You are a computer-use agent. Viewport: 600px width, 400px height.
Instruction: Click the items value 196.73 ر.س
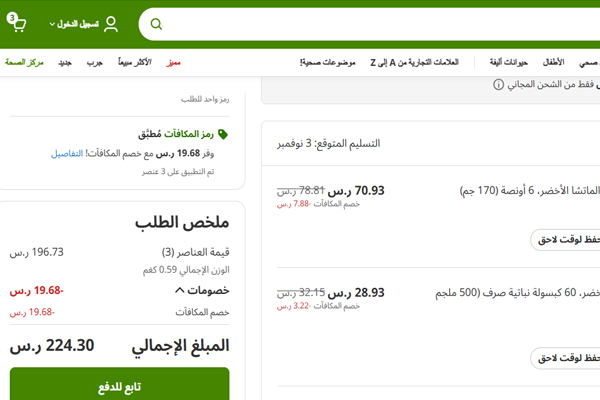[37, 252]
